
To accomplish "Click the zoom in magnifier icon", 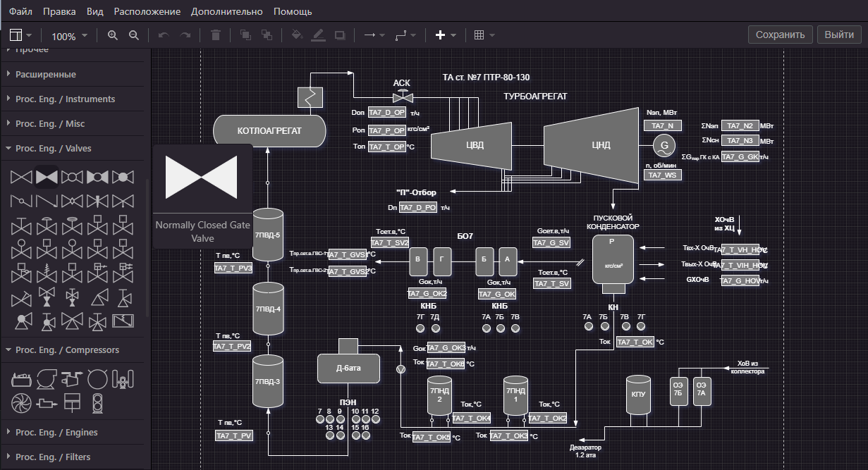I will pos(113,35).
